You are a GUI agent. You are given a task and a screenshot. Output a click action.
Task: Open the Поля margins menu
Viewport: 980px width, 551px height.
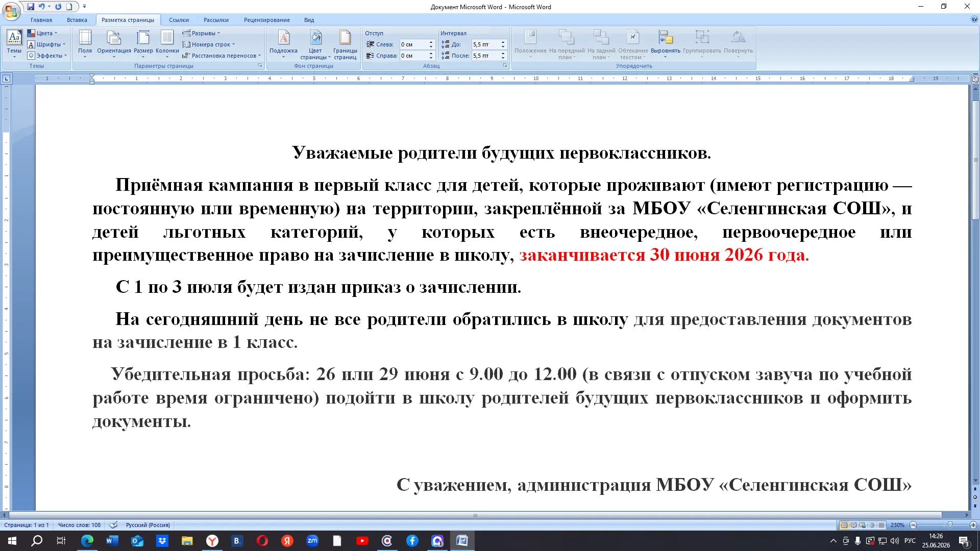point(85,44)
